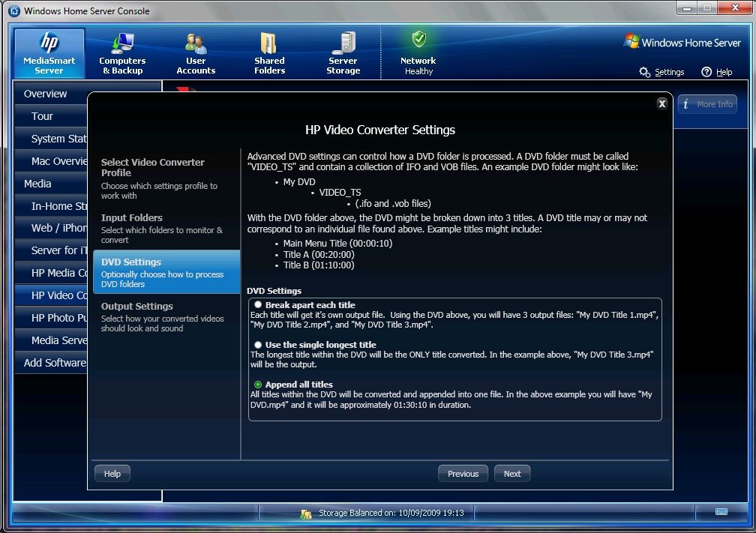Open Computers & Backup section
Viewport: 756px width, 533px height.
point(122,53)
